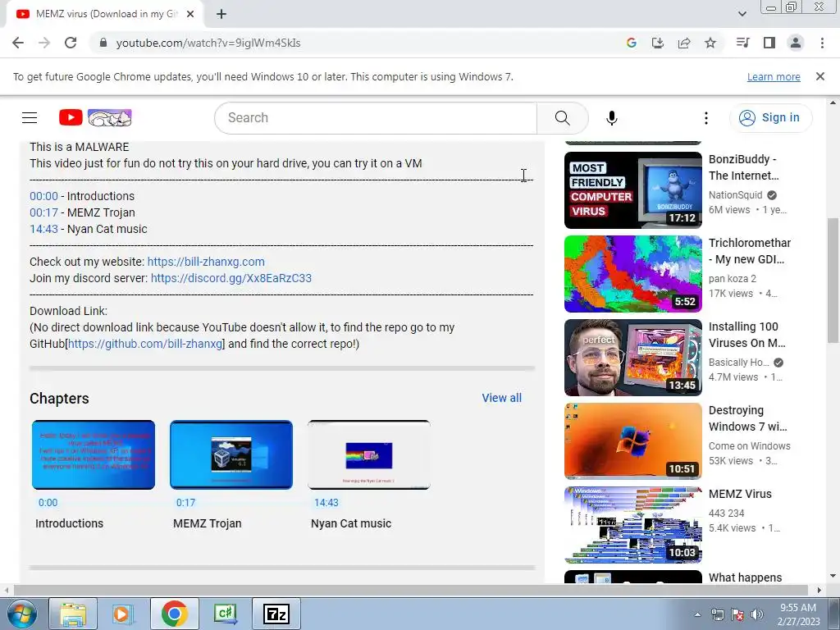This screenshot has width=840, height=630.
Task: Open the discord.gg server link
Action: click(231, 279)
